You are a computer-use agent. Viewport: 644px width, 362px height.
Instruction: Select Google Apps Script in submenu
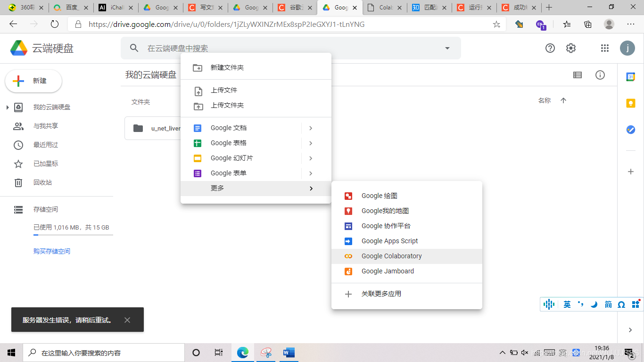coord(407,241)
